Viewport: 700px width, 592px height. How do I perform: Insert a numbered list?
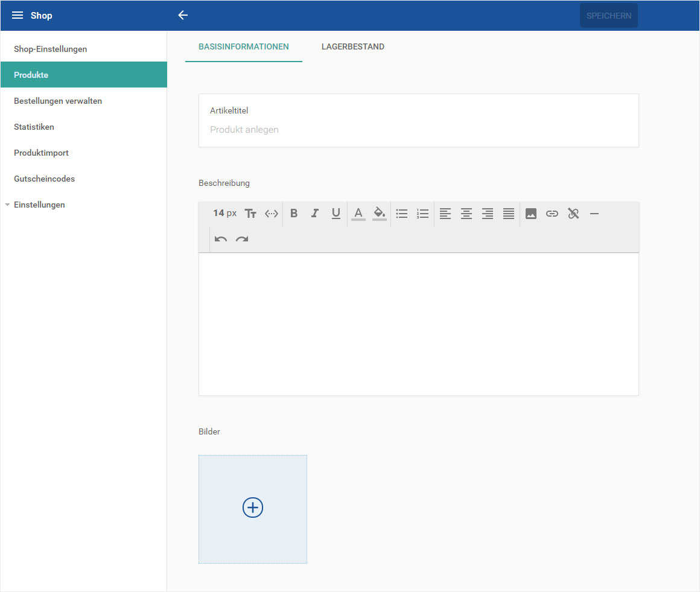[423, 214]
